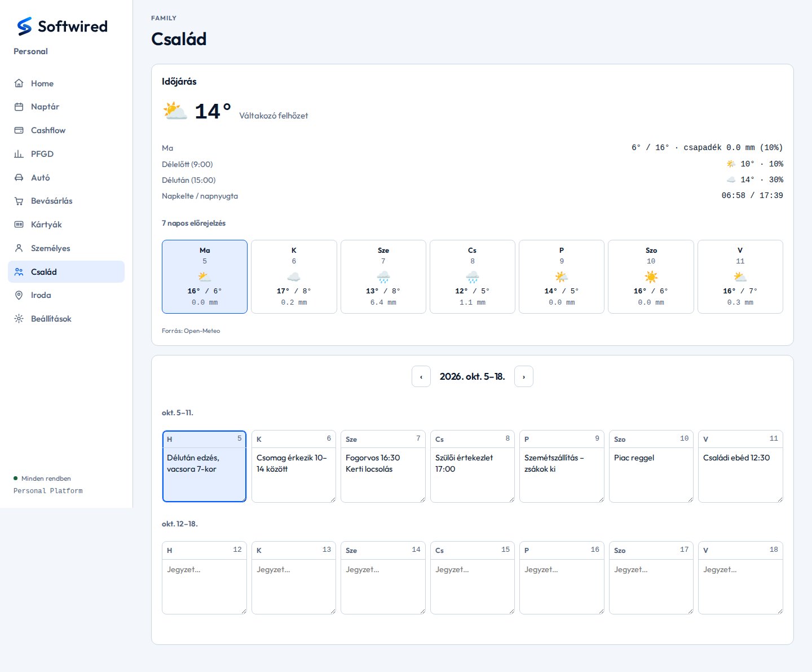The width and height of the screenshot is (812, 672).
Task: Click the 'Forrás: Open-Meteo' source text
Action: 191,331
